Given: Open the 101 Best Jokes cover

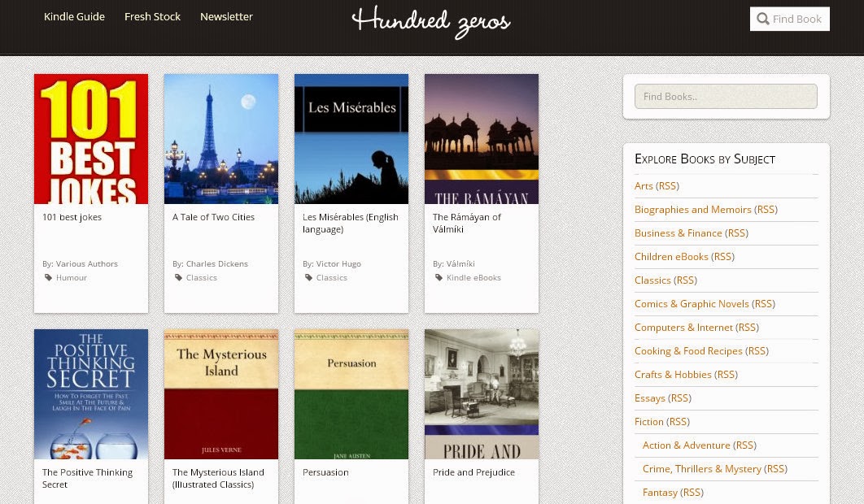Looking at the screenshot, I should pyautogui.click(x=91, y=139).
